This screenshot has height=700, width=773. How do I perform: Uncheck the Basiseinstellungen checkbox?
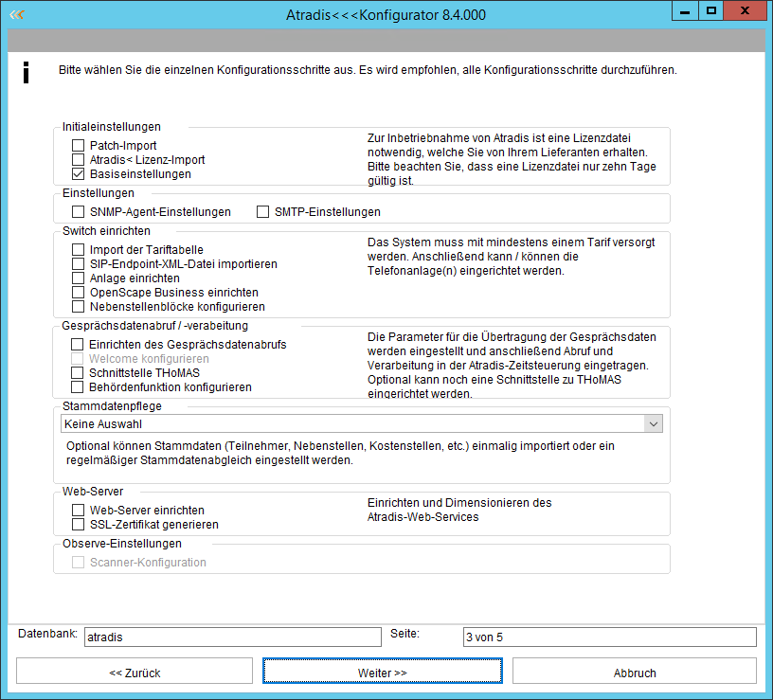tap(78, 174)
